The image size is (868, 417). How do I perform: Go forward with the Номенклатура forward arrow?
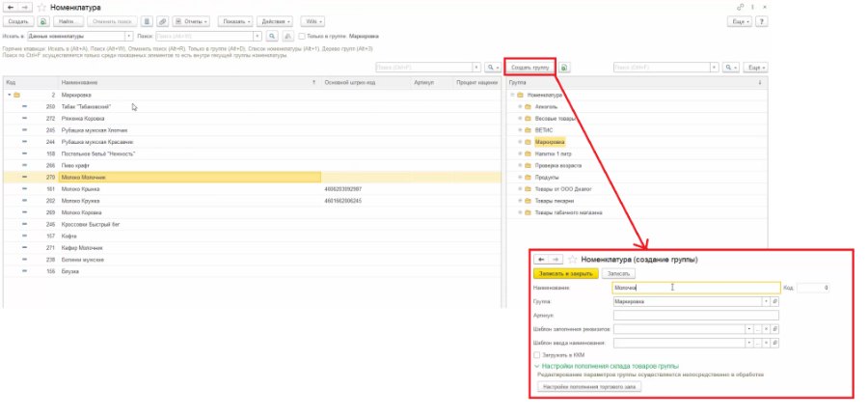click(x=24, y=8)
